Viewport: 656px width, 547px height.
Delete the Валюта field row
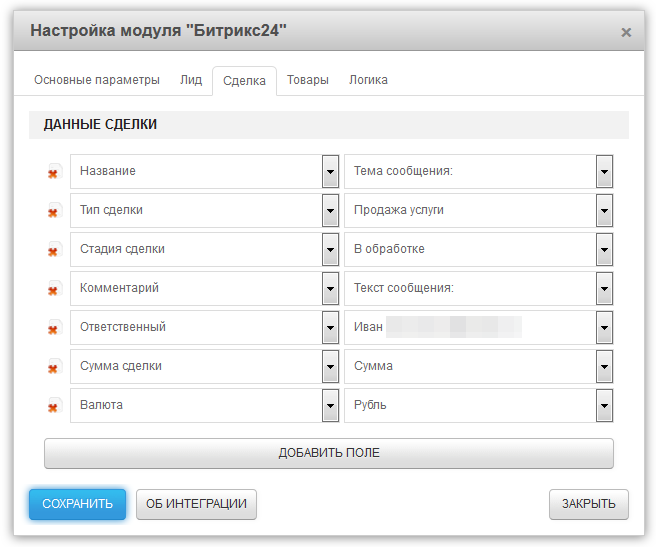tap(53, 406)
